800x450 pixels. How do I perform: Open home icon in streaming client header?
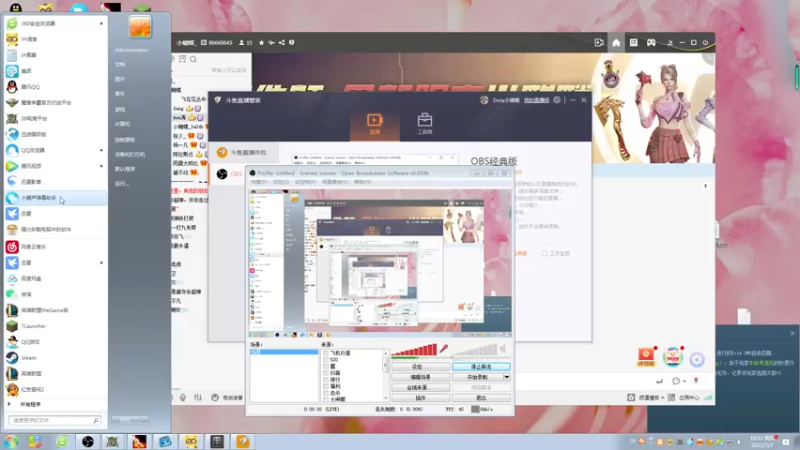click(x=616, y=43)
